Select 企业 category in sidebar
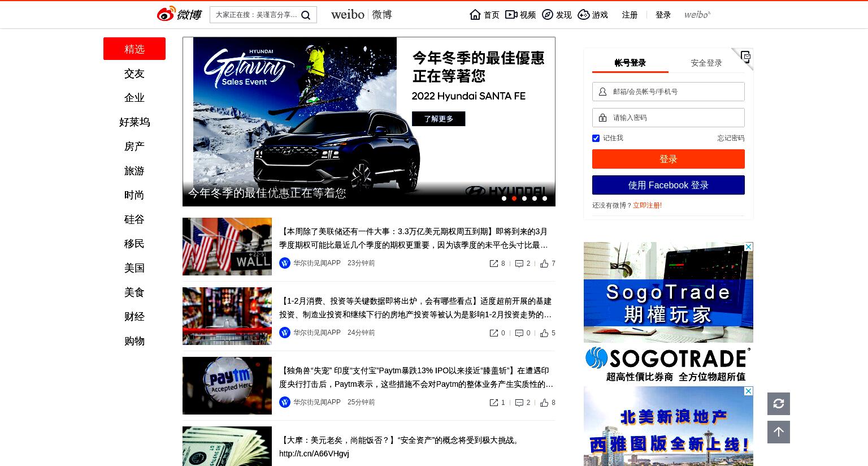Image resolution: width=868 pixels, height=466 pixels. click(x=134, y=98)
